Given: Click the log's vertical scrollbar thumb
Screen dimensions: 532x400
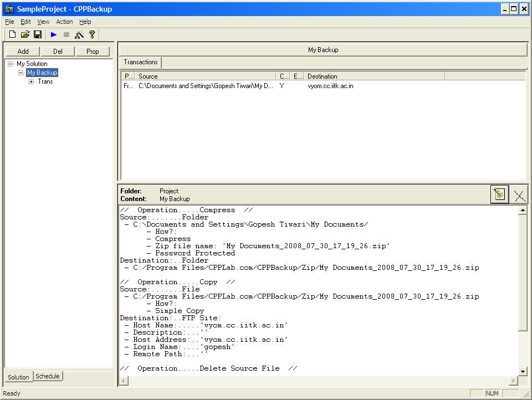Looking at the screenshot, I should (x=523, y=273).
